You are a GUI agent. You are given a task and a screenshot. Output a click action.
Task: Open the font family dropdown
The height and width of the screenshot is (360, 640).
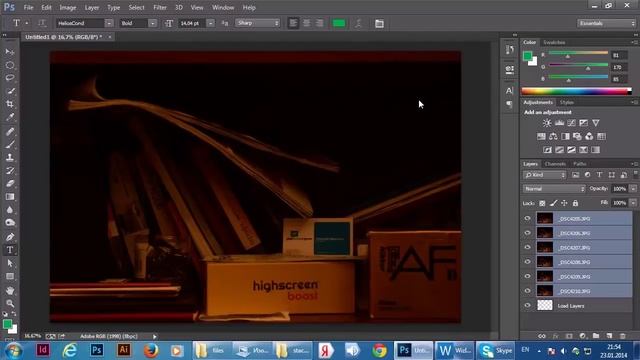coord(109,23)
